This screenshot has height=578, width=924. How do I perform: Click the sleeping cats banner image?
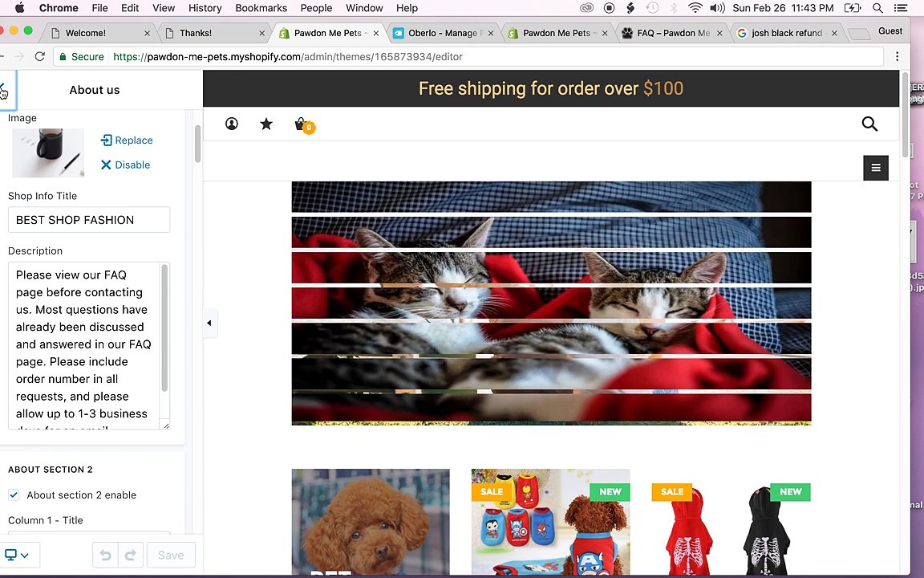(552, 303)
